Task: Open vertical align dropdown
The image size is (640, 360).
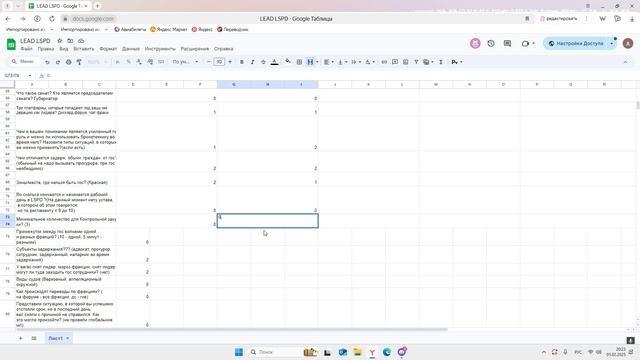Action: click(342, 62)
